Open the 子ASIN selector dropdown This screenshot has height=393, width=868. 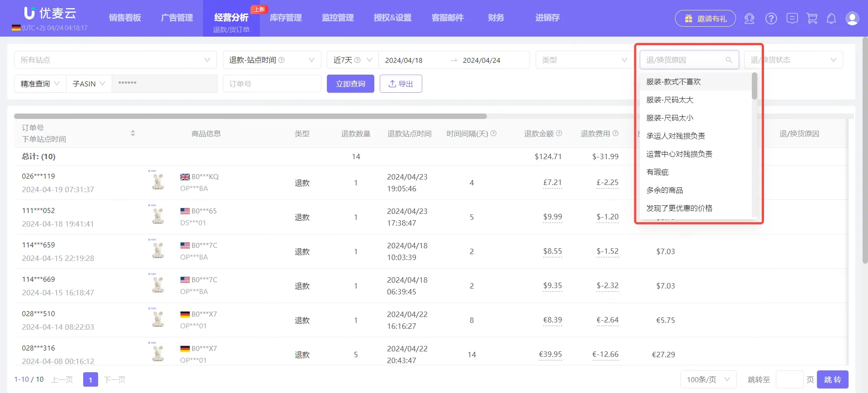(x=89, y=84)
